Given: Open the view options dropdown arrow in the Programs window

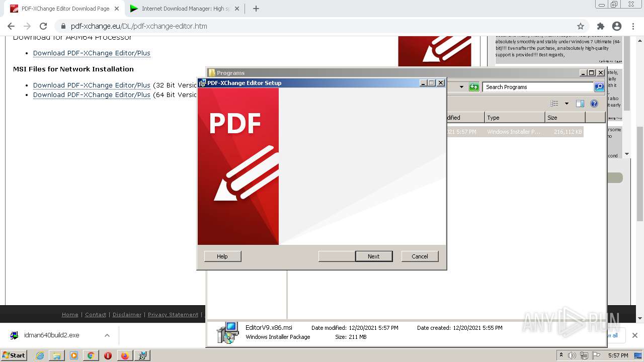Looking at the screenshot, I should click(567, 104).
